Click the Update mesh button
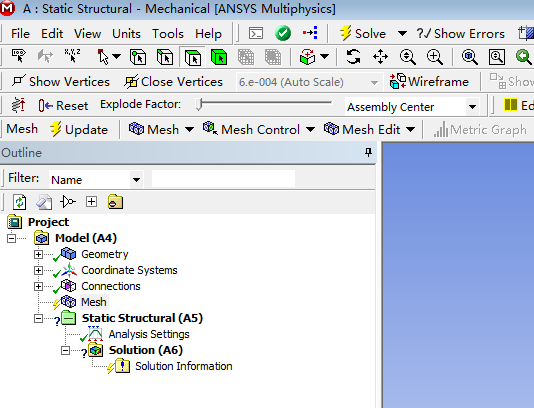 (79, 129)
